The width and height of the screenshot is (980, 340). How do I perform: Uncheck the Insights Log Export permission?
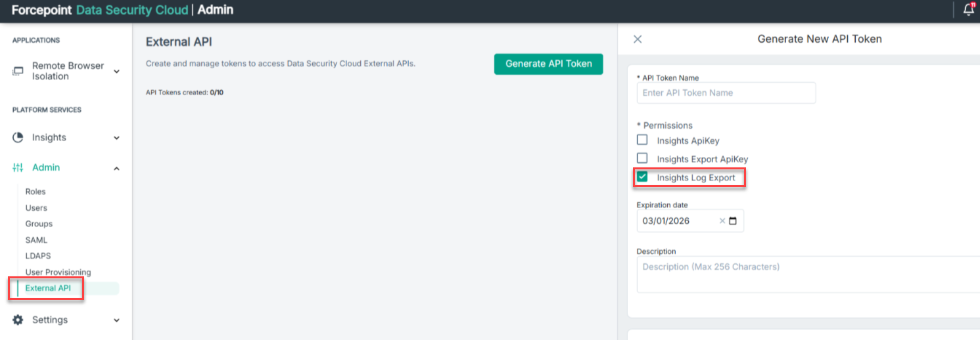pyautogui.click(x=643, y=177)
